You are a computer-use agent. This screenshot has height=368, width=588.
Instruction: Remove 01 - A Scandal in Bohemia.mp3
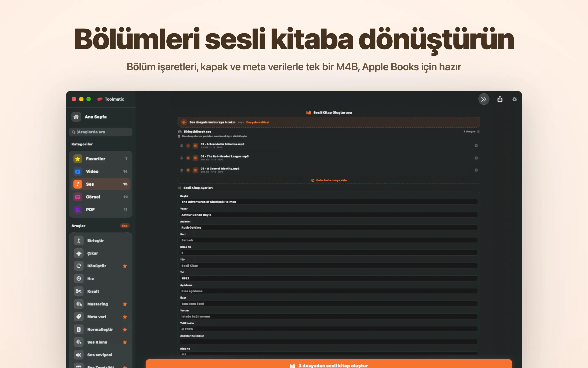point(476,146)
